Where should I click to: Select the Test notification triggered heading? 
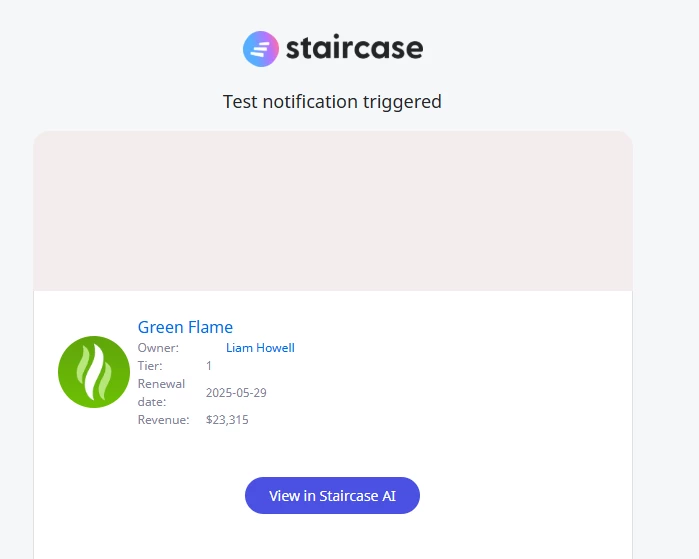[332, 102]
